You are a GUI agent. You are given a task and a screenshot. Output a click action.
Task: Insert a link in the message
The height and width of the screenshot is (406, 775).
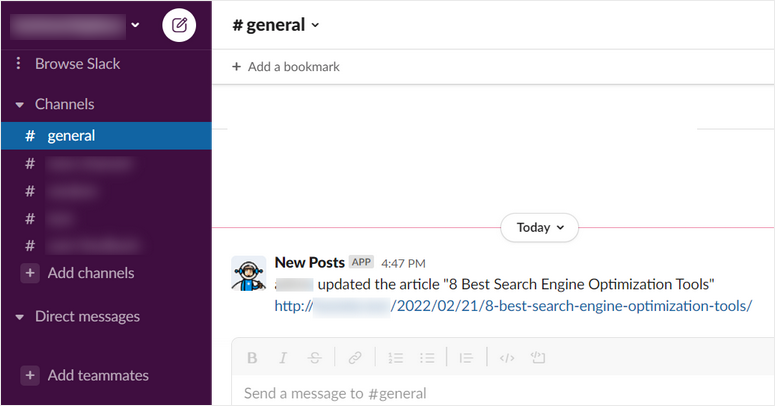355,357
